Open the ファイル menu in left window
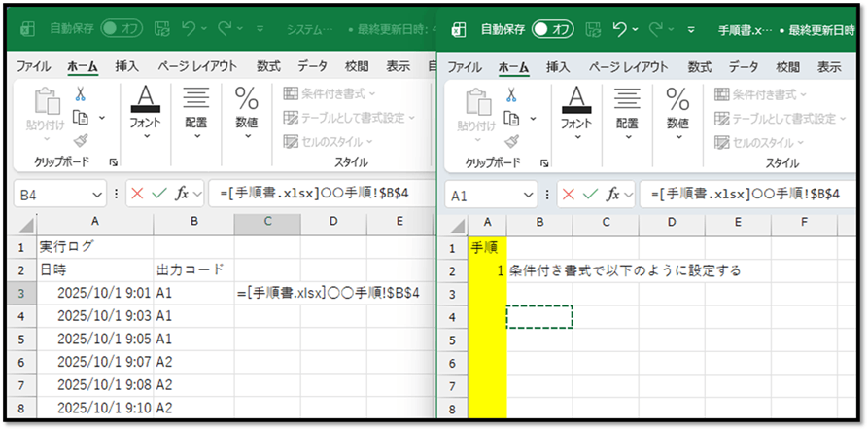This screenshot has width=868, height=430. 34,67
